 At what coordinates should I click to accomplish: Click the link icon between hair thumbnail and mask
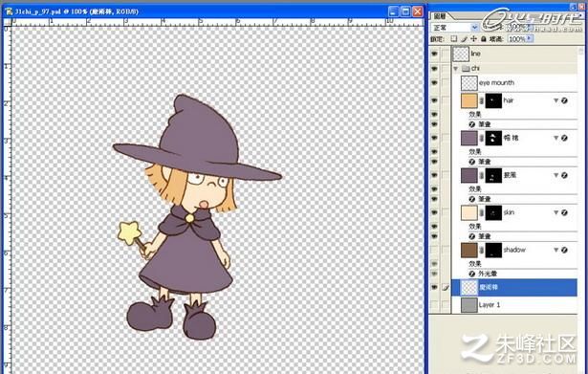482,100
